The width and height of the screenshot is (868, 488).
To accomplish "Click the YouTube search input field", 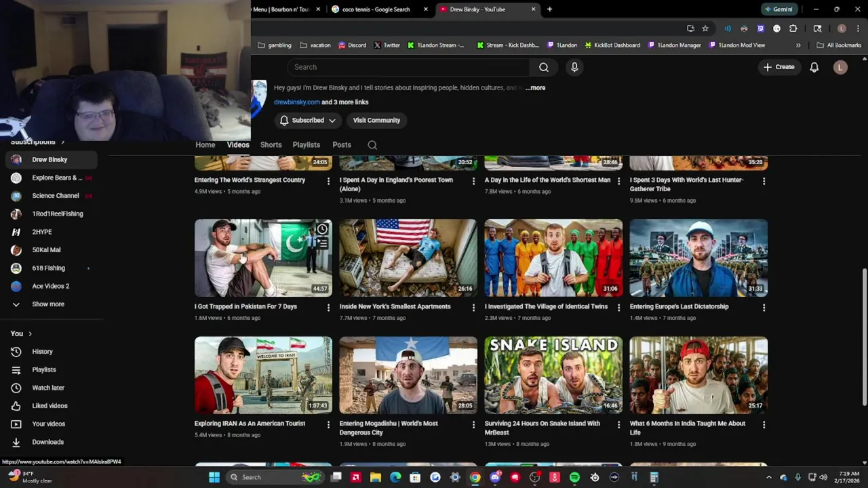I will click(408, 67).
